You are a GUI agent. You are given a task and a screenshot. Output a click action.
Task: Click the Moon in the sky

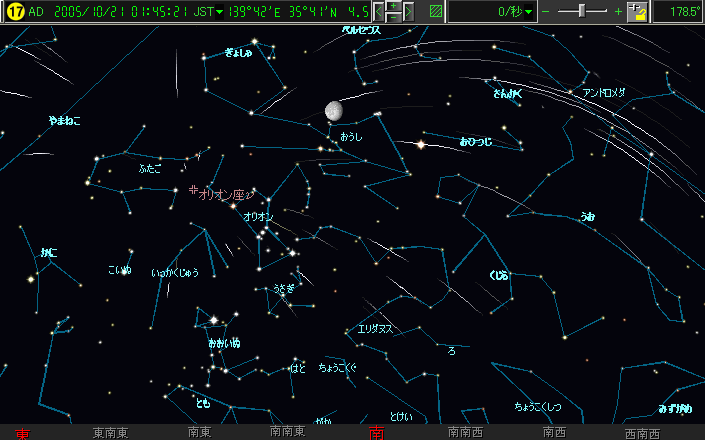(x=335, y=111)
